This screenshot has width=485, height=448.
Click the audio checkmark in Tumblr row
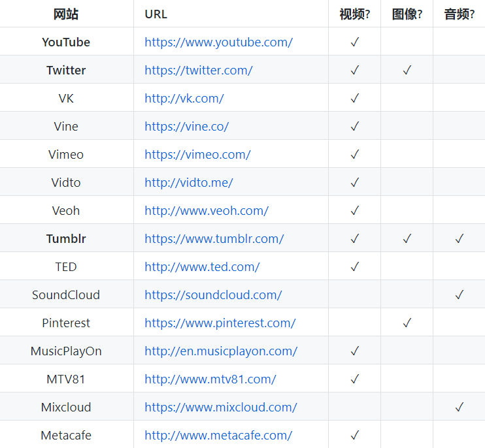[x=460, y=238]
